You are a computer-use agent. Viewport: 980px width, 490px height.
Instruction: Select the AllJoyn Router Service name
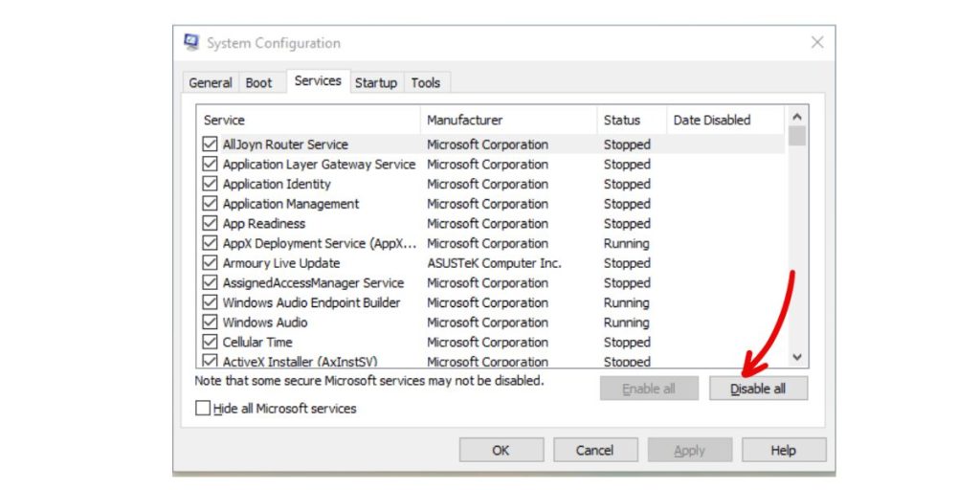(285, 145)
